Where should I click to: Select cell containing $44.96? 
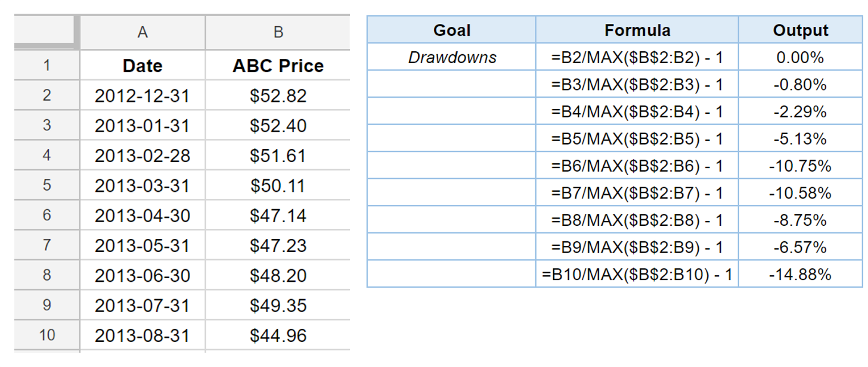pos(278,335)
